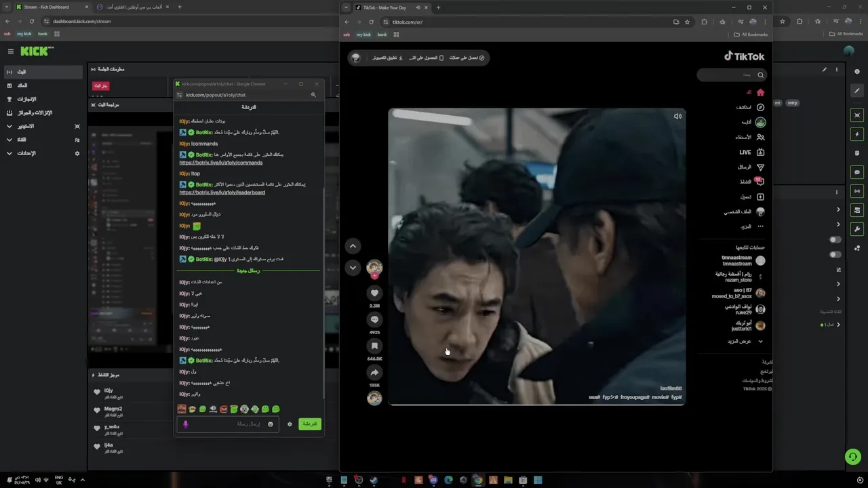Open the TikTok Explore compass icon
868x488 pixels.
coord(760,107)
